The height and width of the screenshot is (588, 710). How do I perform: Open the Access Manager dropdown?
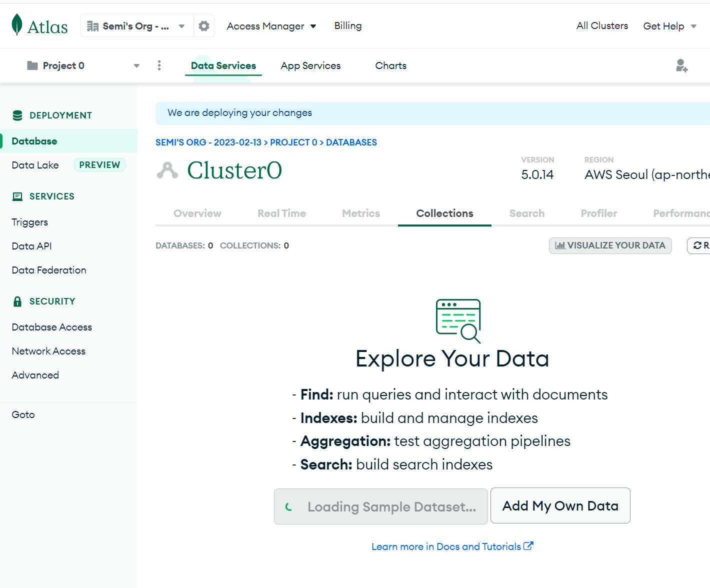(x=271, y=26)
